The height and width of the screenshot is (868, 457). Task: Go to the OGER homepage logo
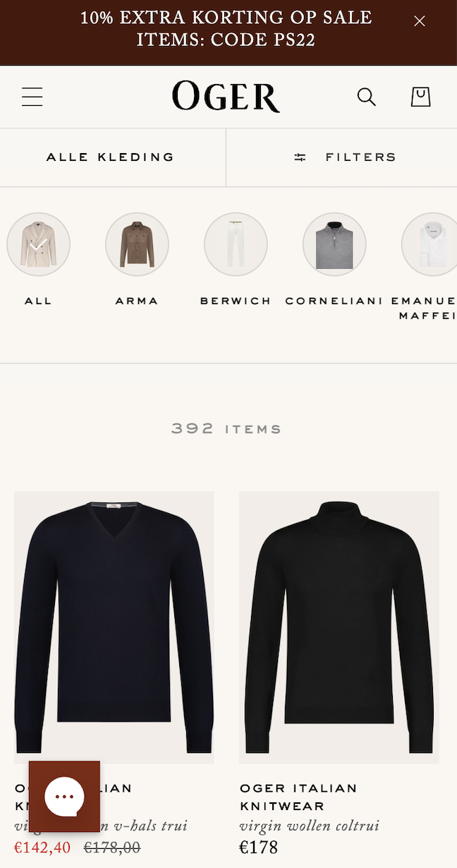pos(226,97)
